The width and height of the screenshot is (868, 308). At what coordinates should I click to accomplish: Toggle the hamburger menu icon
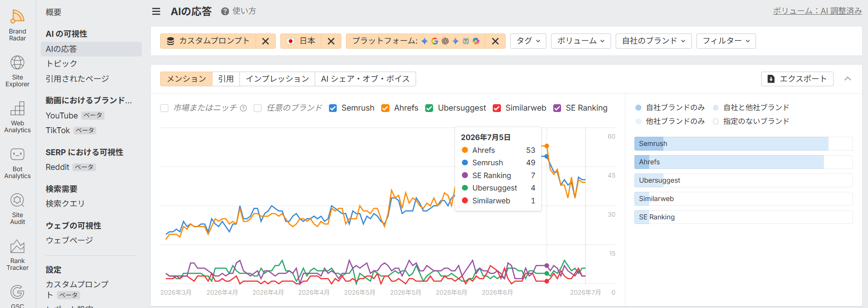click(156, 11)
